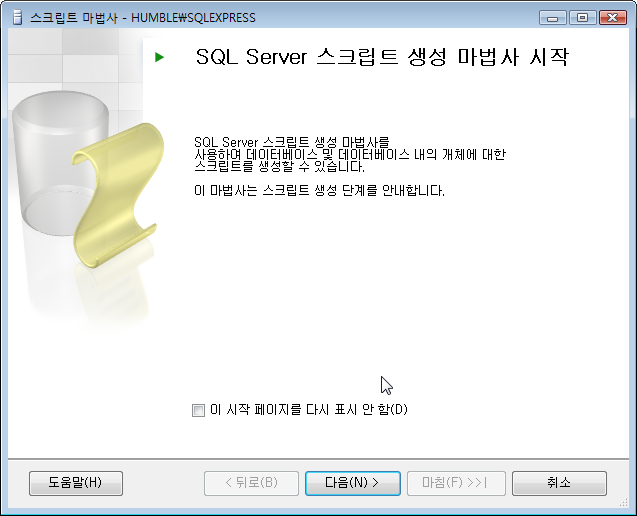Click the '이 시작 페이지를 다시 표시 안 함(D)' label text
Screen dimensions: 637x516
(x=309, y=410)
